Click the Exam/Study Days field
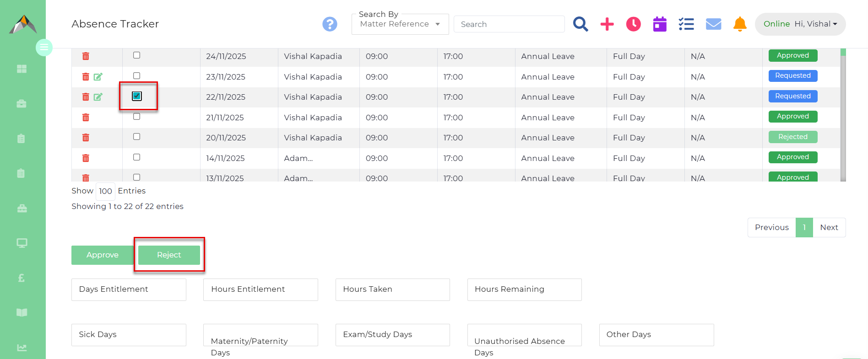This screenshot has width=868, height=359. pyautogui.click(x=393, y=335)
